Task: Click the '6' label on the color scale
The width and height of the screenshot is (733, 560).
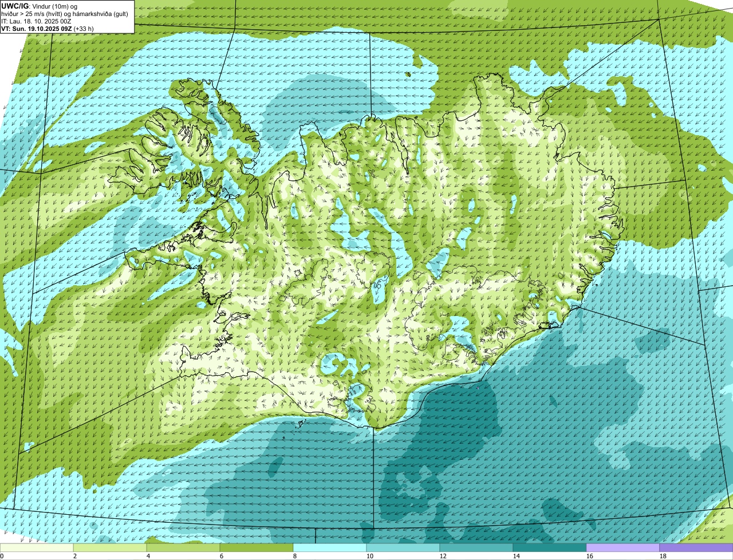Action: (x=222, y=556)
